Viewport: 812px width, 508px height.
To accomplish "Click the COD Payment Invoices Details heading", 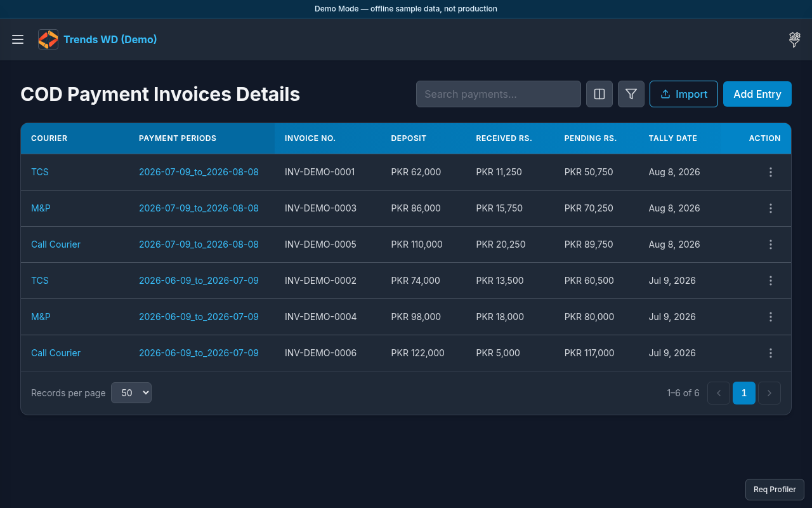I will [x=160, y=94].
